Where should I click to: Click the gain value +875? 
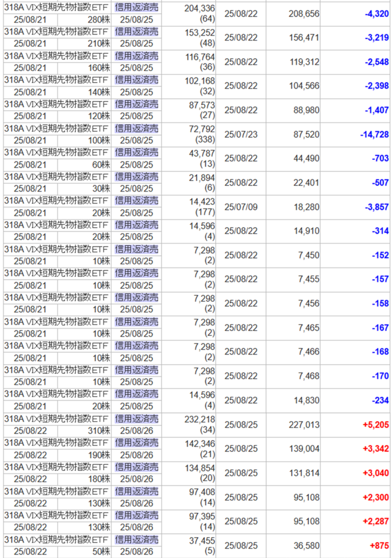(379, 545)
